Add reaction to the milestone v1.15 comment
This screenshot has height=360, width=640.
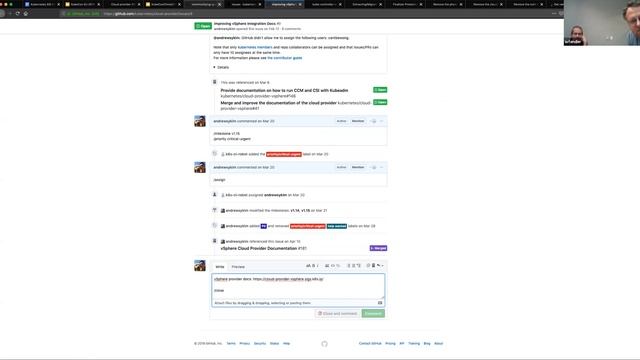pos(373,121)
